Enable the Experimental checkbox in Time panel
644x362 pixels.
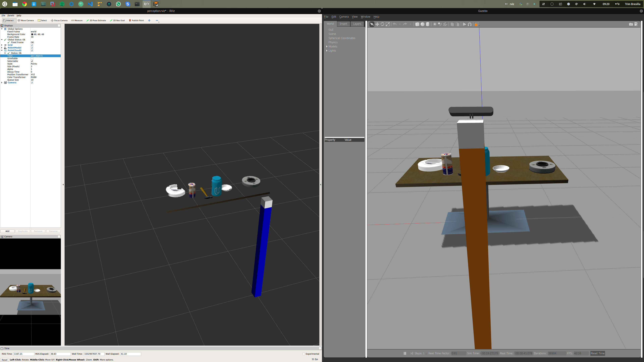coord(304,354)
